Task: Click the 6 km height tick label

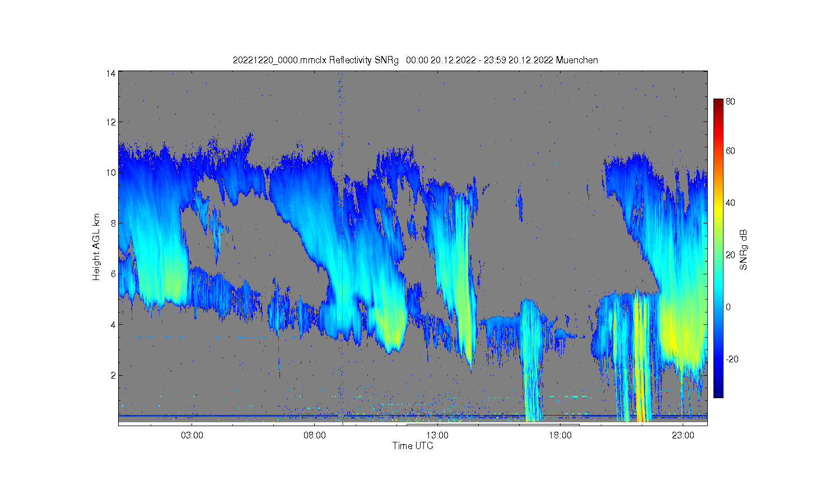Action: tap(113, 274)
